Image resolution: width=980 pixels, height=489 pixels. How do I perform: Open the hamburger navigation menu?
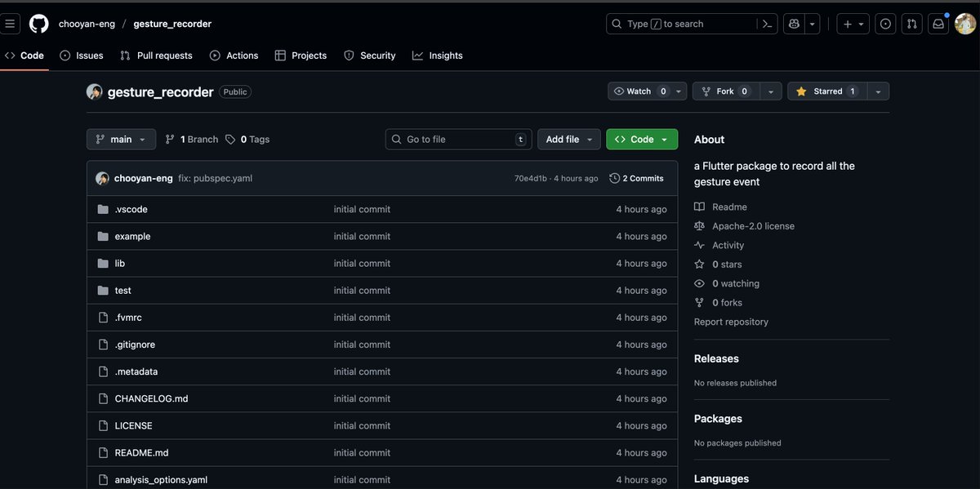(x=10, y=24)
